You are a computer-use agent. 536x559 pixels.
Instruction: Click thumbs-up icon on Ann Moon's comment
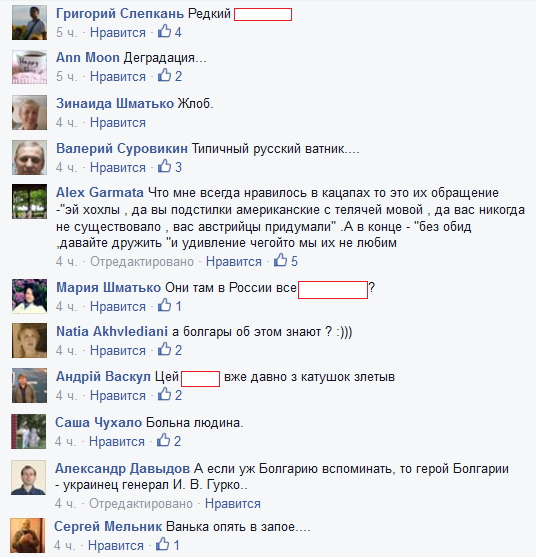coord(164,75)
